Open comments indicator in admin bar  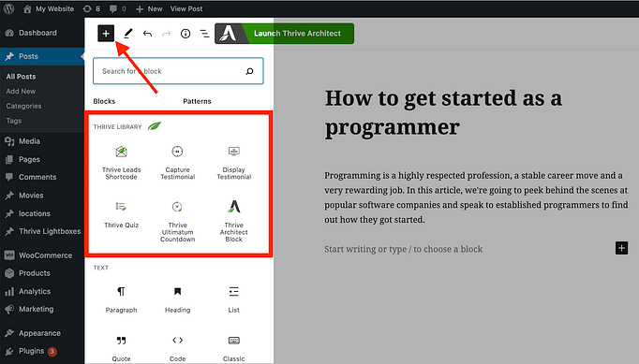click(118, 8)
